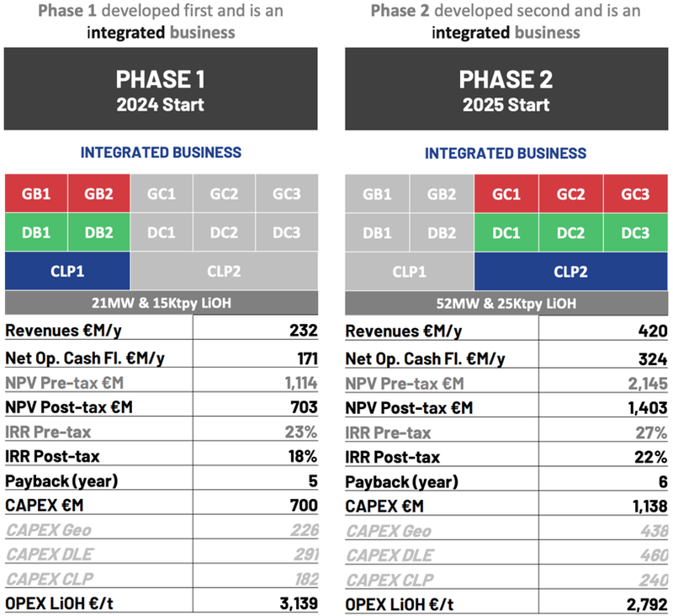Select the blue CLP1 block in Phase 1

coord(67,271)
